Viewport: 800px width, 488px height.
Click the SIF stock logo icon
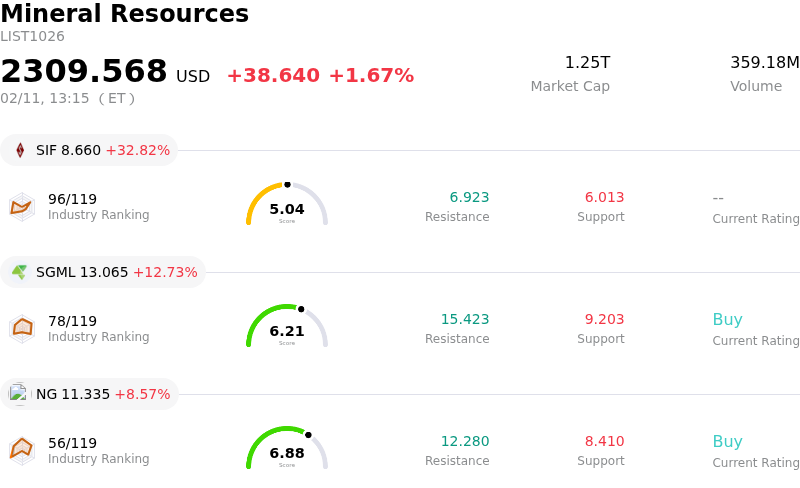pyautogui.click(x=20, y=150)
